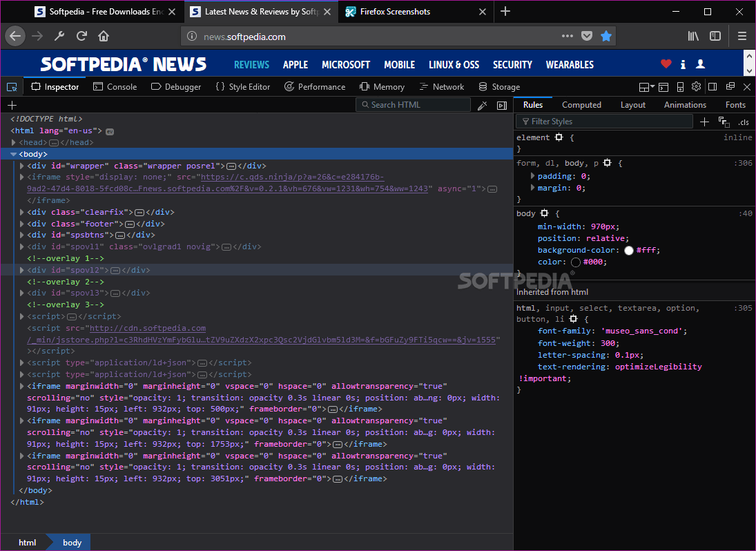Open the Inspector panel
756x551 pixels.
pos(55,87)
